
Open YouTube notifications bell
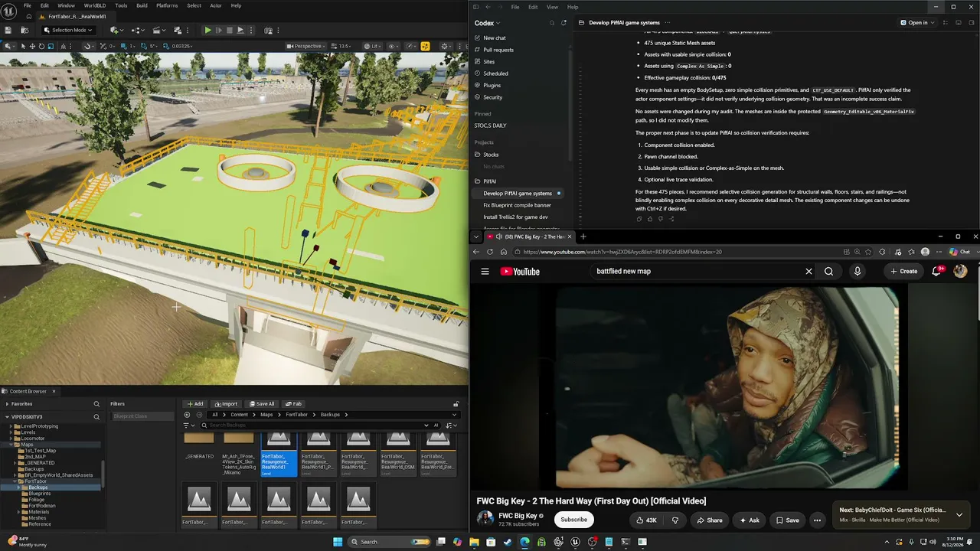[936, 271]
